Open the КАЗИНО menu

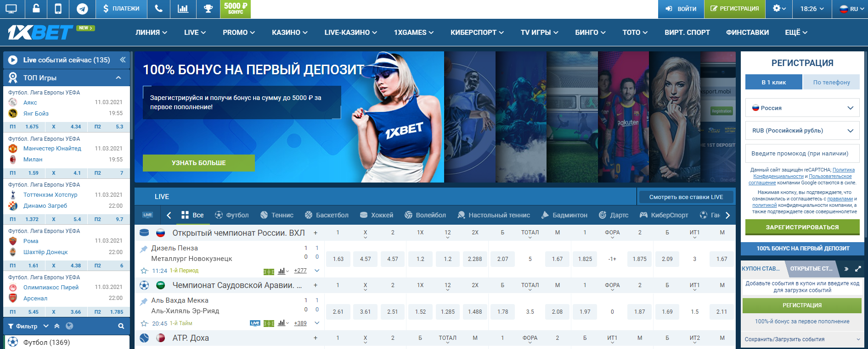tap(289, 33)
